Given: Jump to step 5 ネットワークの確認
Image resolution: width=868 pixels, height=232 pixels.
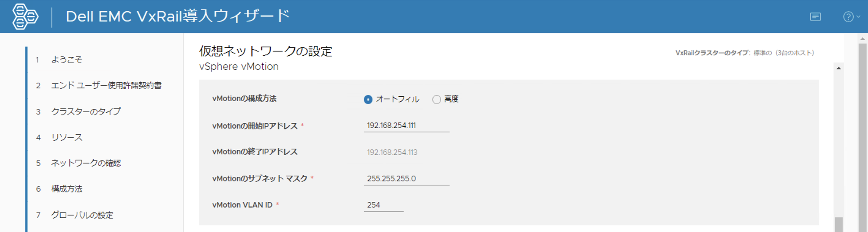Looking at the screenshot, I should 85,163.
